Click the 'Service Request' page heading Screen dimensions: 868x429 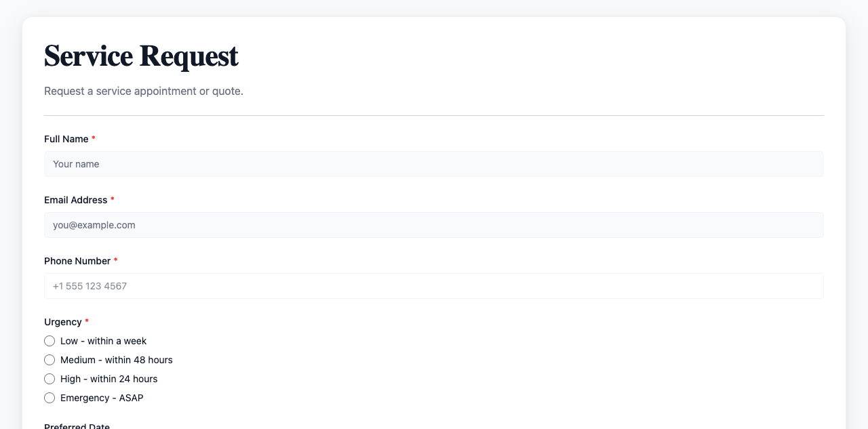(x=141, y=56)
